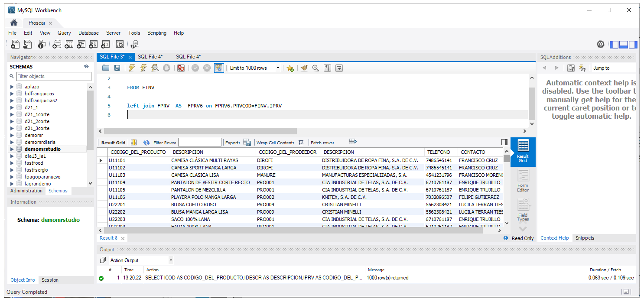Save query to snippets star icon

click(x=290, y=68)
